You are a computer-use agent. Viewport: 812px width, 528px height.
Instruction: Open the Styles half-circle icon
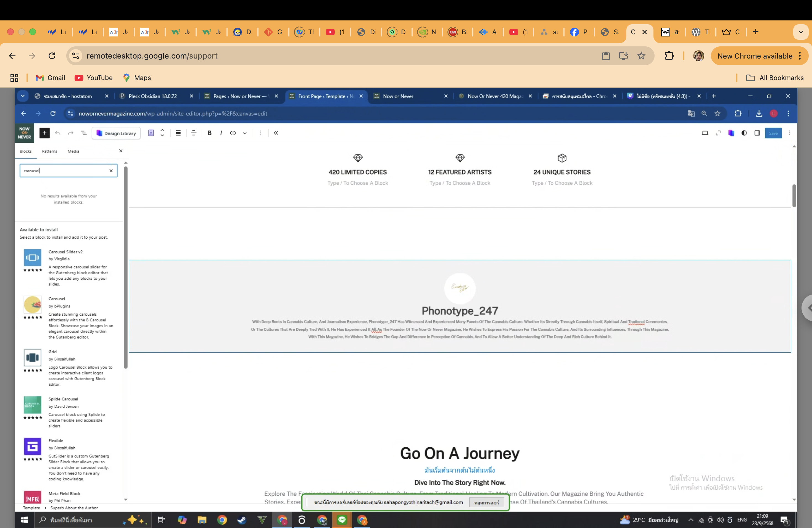tap(744, 133)
